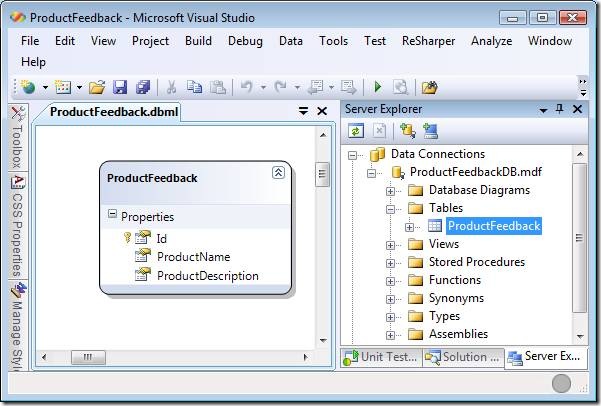The image size is (601, 406).
Task: Select the Id property key icon
Action: coord(127,238)
